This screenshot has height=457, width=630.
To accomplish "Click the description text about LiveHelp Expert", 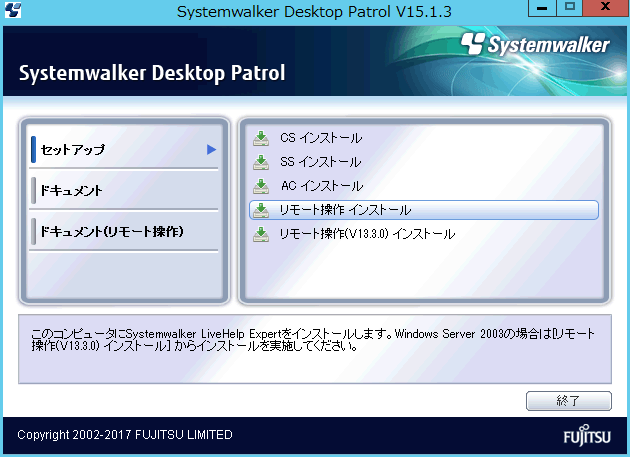I will coord(313,340).
